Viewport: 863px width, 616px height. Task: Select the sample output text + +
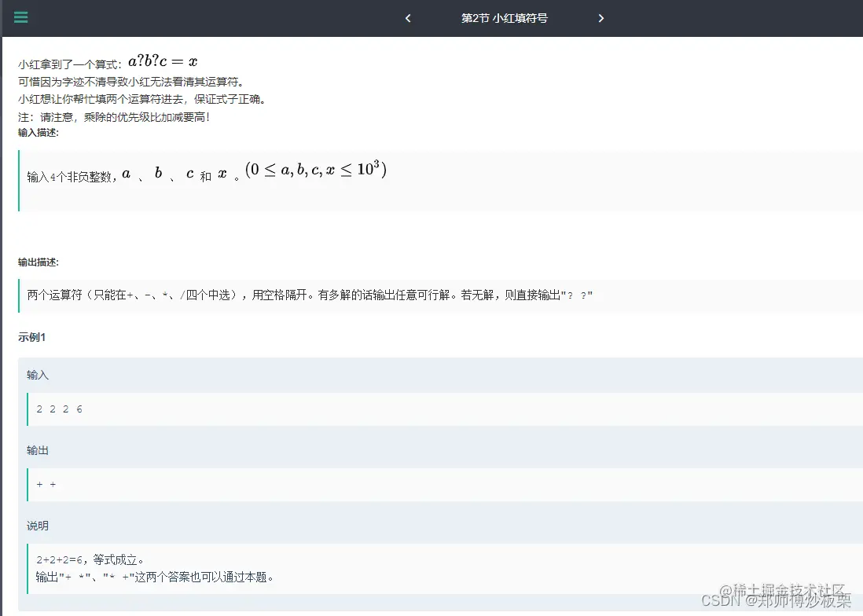click(46, 484)
